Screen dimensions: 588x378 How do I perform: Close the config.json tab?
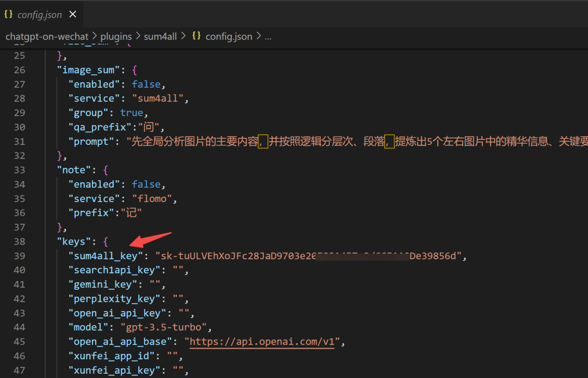[73, 14]
